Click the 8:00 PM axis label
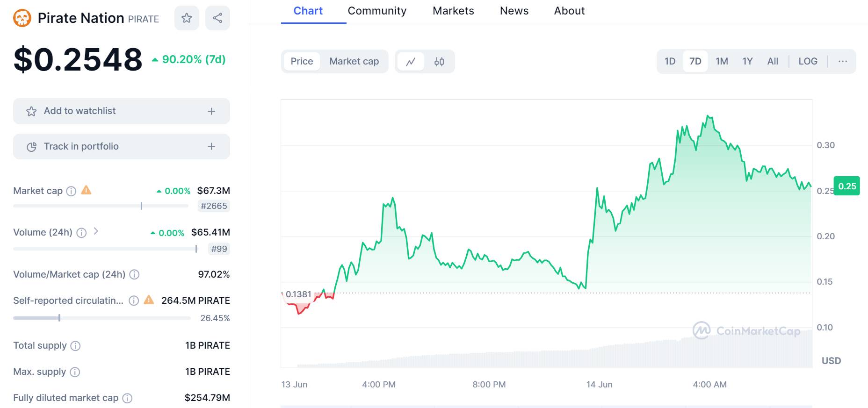The width and height of the screenshot is (868, 408). point(489,385)
